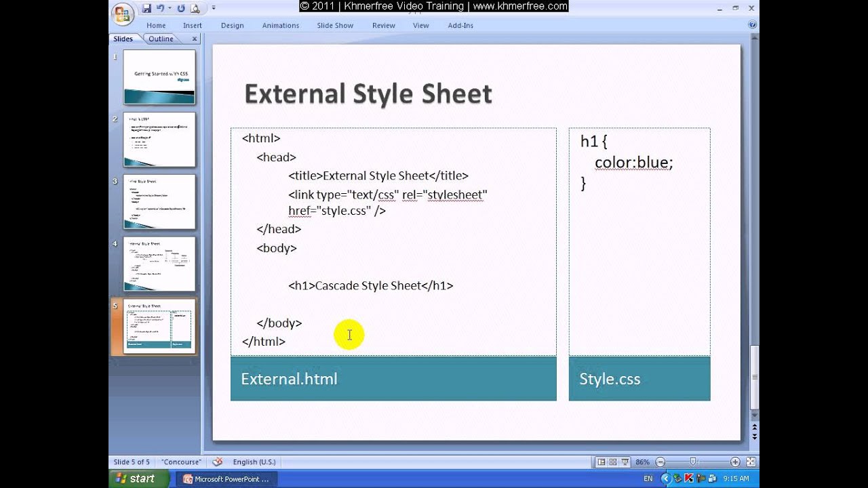Switch to Normal view in status bar

pyautogui.click(x=601, y=462)
